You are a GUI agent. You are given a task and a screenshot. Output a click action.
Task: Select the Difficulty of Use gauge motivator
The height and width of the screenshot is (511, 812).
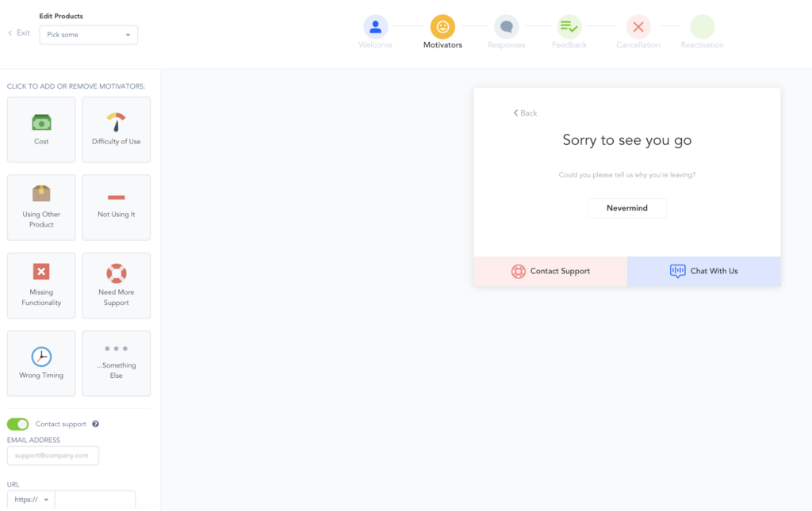[x=116, y=130]
